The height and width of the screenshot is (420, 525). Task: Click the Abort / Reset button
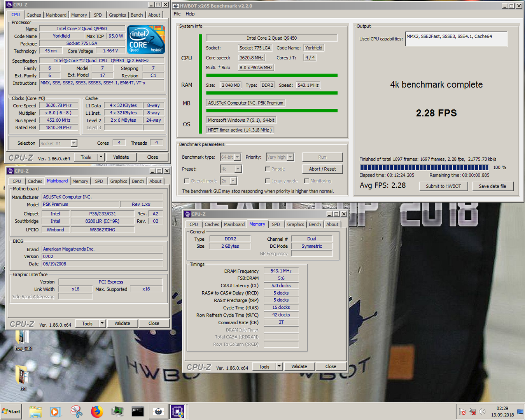[322, 169]
